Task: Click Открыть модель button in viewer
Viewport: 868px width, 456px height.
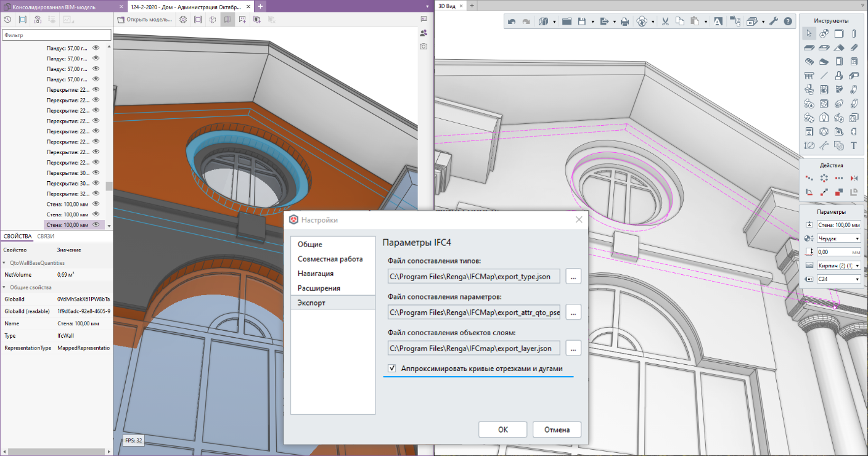Action: coord(145,20)
